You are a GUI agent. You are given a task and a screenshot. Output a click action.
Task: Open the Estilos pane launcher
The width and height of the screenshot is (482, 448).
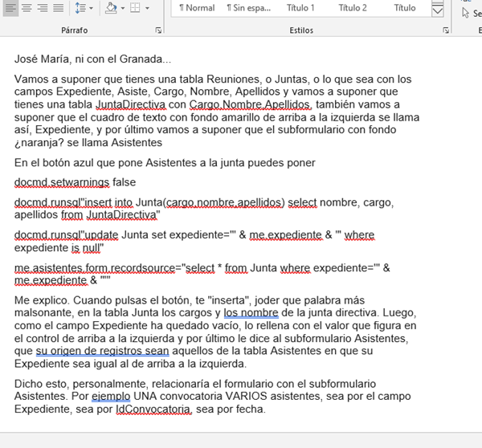click(446, 31)
